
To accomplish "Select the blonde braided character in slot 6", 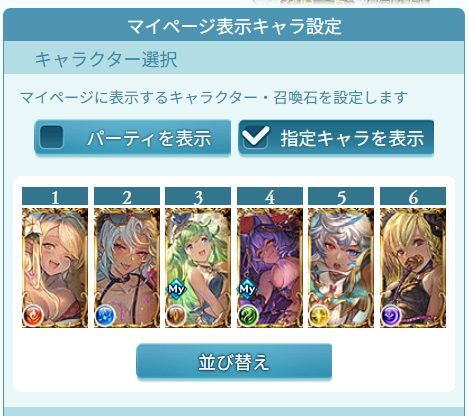I will point(413,268).
